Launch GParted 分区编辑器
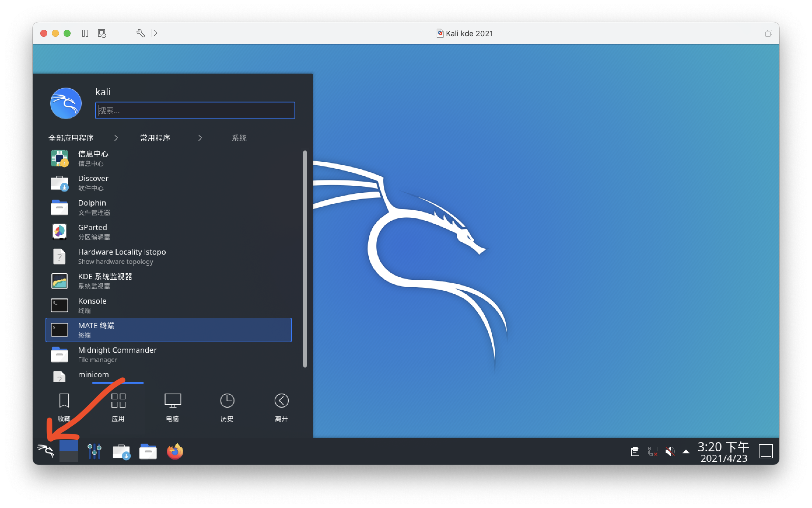The image size is (812, 508). [x=169, y=232]
